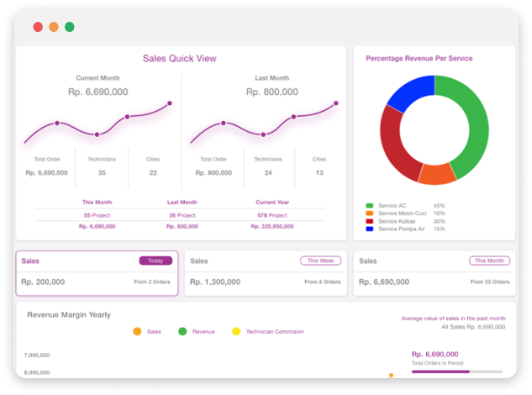Click the blue Service Pompa Air legend swatch
Screen dimensions: 532x395
click(x=369, y=229)
